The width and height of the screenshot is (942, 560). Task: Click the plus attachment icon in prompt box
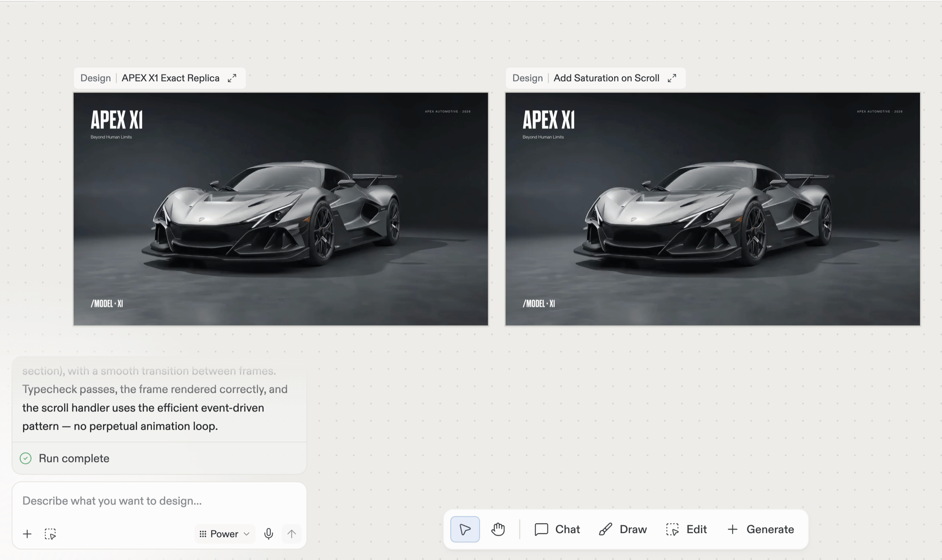pos(27,534)
